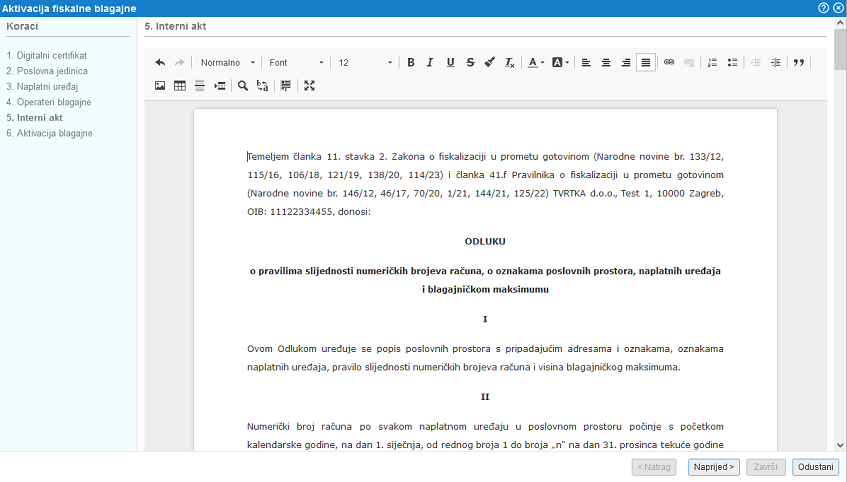Open the find magnifier tool
Screen dimensions: 847x482
[243, 85]
